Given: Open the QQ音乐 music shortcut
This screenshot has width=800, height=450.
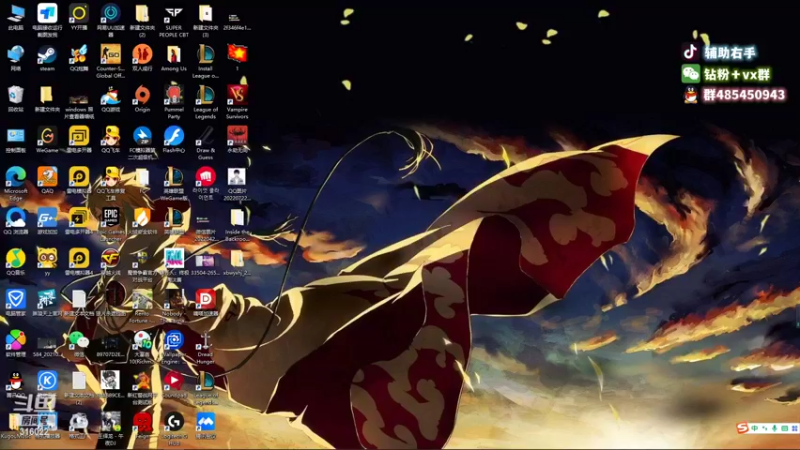Looking at the screenshot, I should 16,262.
